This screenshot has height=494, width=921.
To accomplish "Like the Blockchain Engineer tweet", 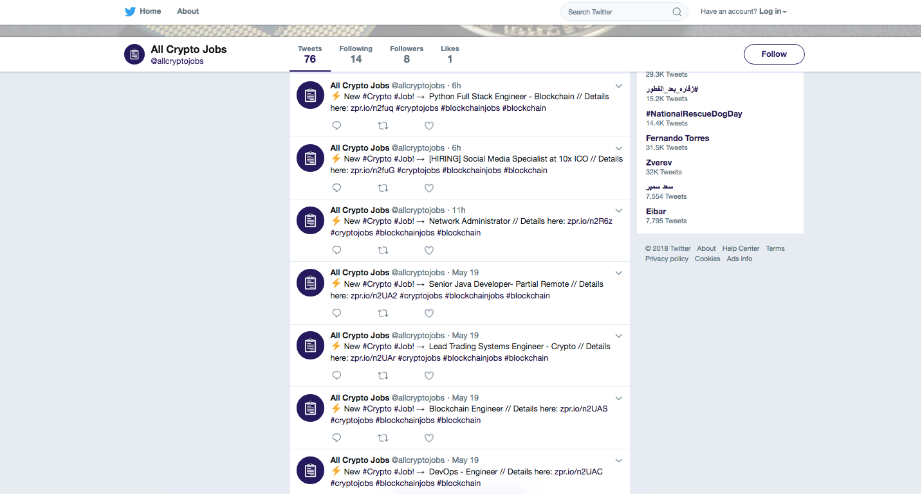I will click(429, 438).
